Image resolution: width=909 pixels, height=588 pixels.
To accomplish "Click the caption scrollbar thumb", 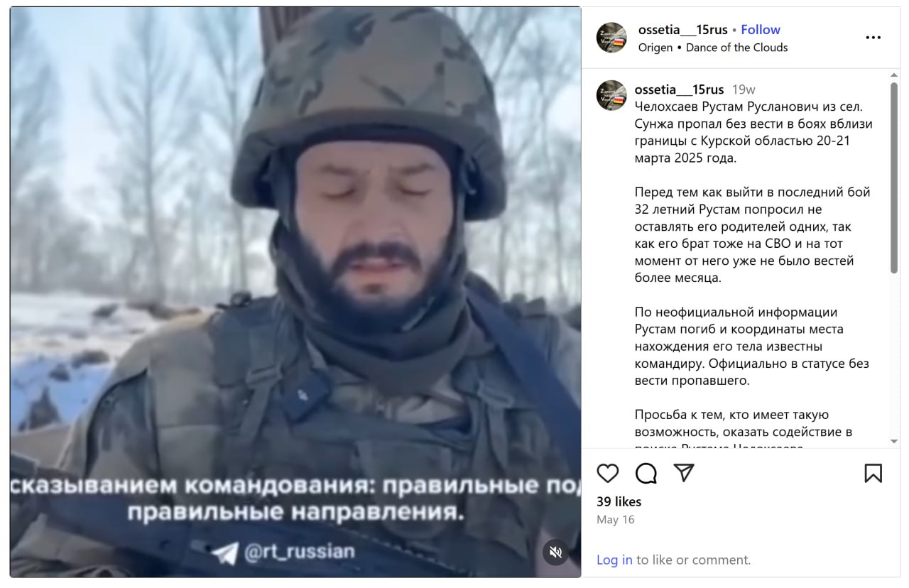I will pos(894,178).
